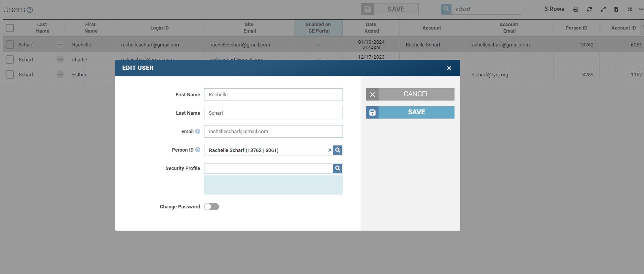Click Rachelle Scharf account cell

click(423, 45)
